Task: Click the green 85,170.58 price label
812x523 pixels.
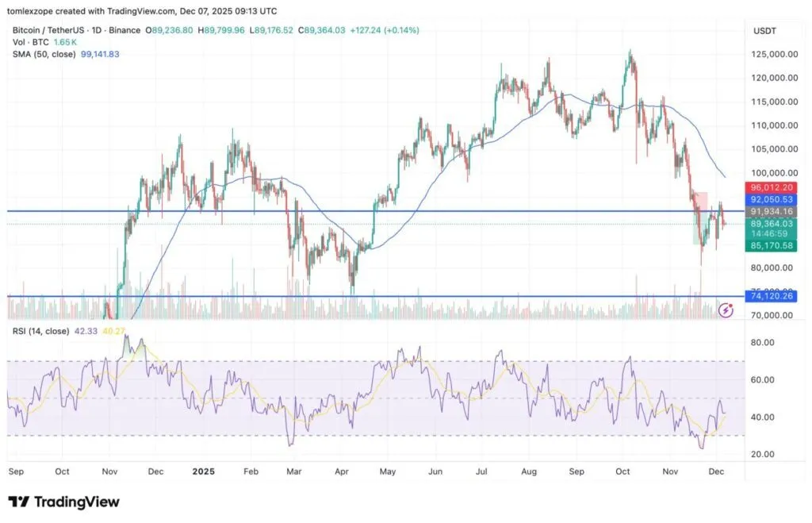Action: tap(771, 246)
